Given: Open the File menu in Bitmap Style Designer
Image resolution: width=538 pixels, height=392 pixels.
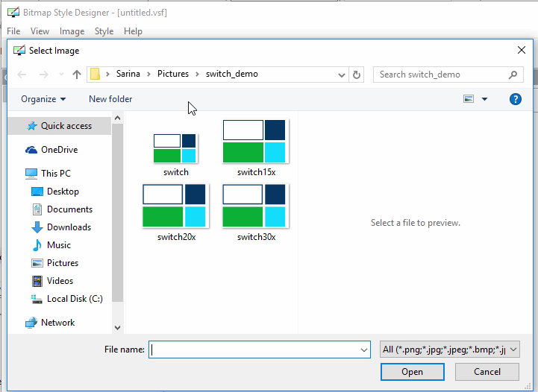Looking at the screenshot, I should click(x=13, y=31).
